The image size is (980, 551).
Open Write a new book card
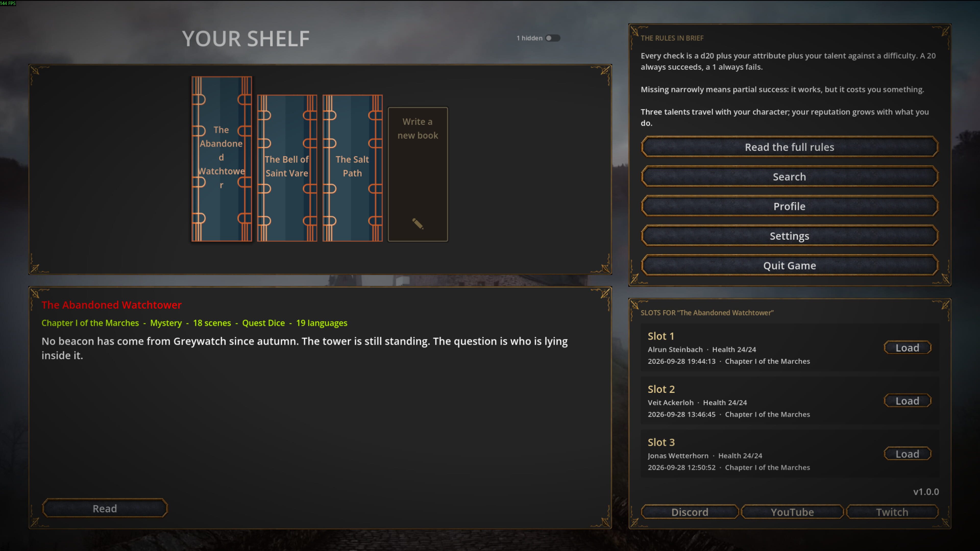coord(418,174)
